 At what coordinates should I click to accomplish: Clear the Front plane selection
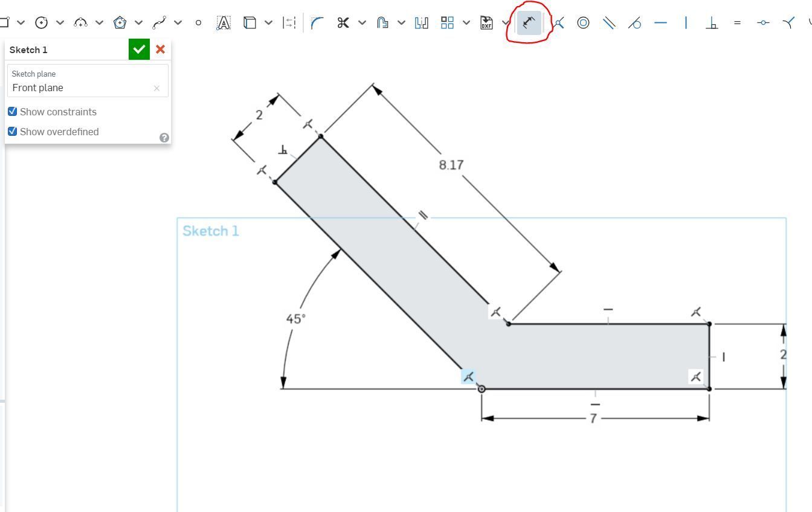(x=156, y=88)
